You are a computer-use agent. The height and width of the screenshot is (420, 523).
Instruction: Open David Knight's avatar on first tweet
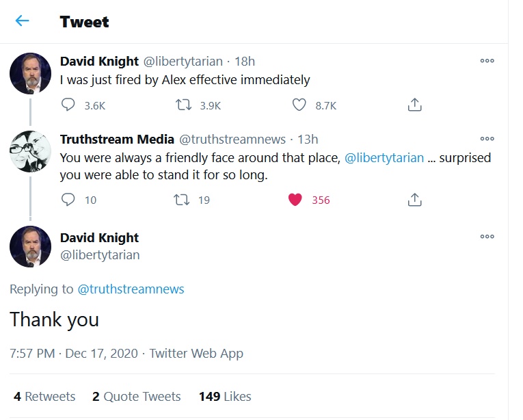click(30, 73)
